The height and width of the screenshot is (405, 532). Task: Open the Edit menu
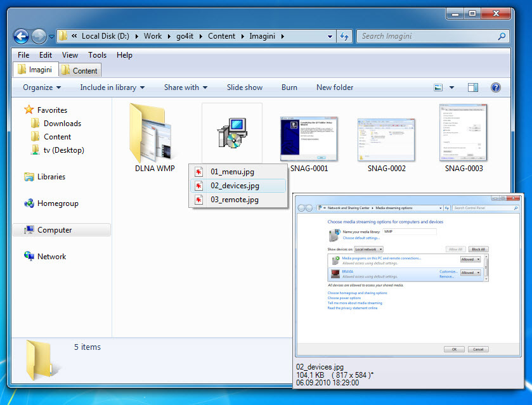(x=46, y=55)
